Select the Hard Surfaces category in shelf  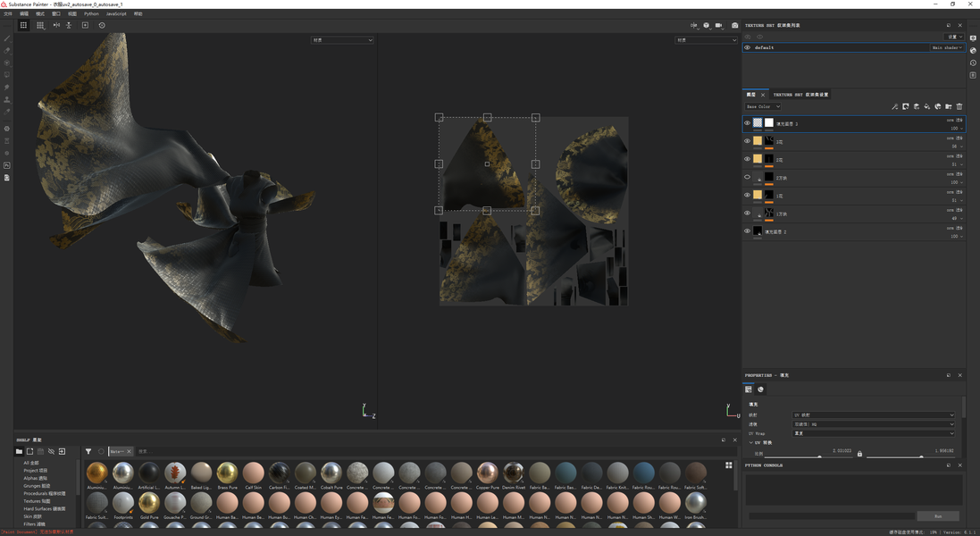[45, 508]
